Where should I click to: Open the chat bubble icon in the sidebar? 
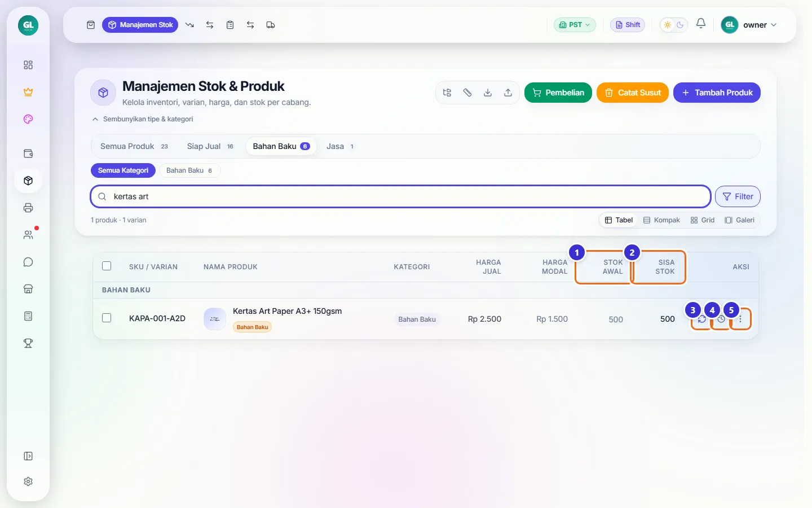(28, 262)
